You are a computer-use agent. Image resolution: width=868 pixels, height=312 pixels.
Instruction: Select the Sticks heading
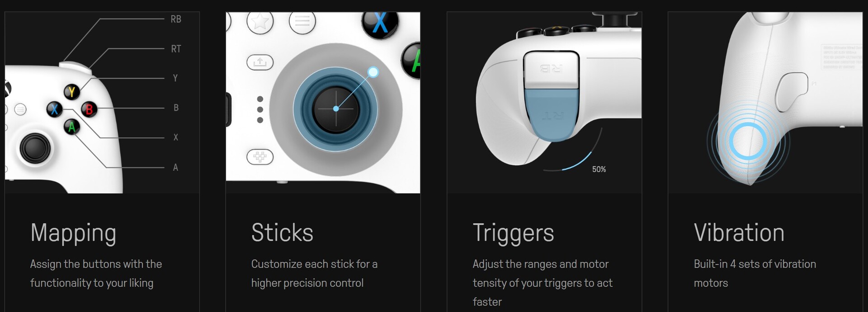(x=282, y=232)
